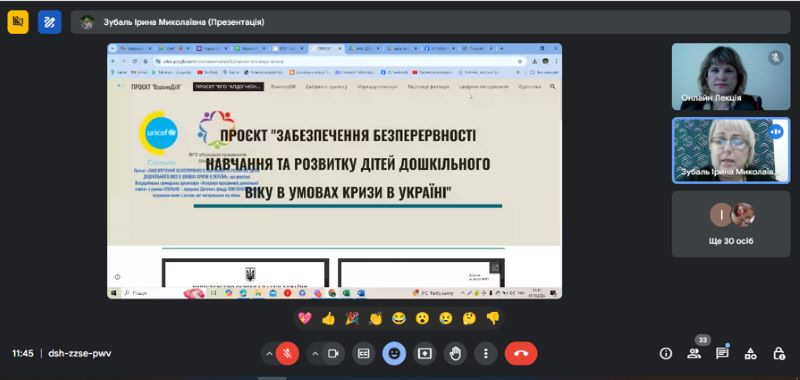Image resolution: width=800 pixels, height=380 pixels.
Task: Send the thumbs up reaction
Action: tap(329, 319)
